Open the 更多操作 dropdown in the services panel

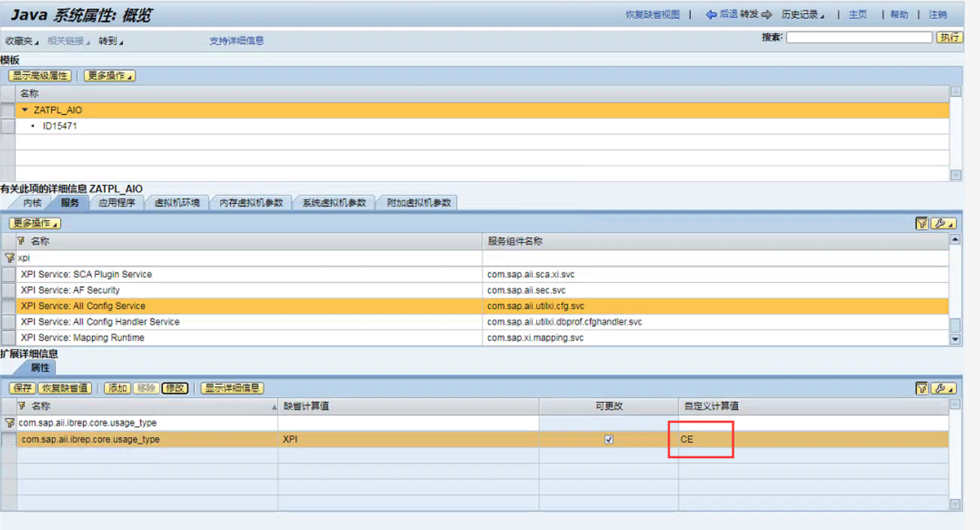[x=34, y=223]
